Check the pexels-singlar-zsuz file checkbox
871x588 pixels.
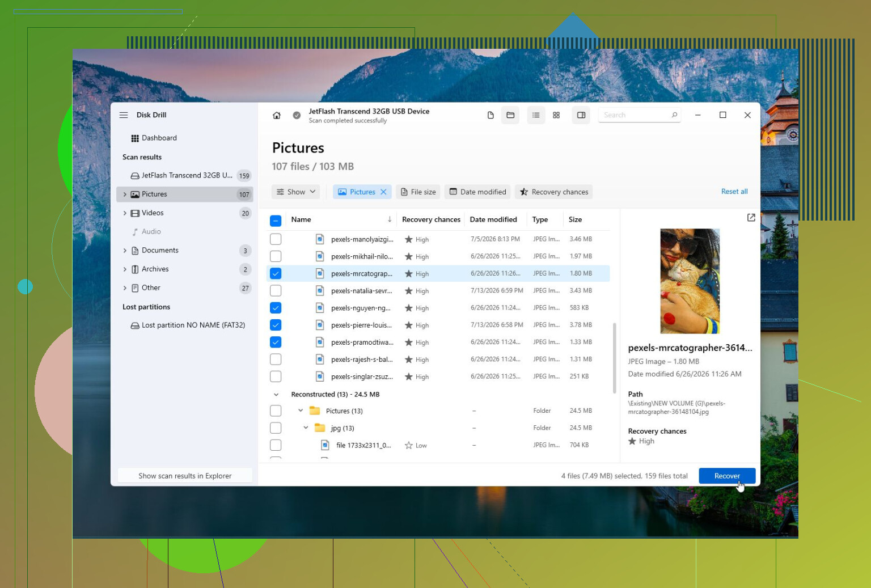[x=276, y=377]
